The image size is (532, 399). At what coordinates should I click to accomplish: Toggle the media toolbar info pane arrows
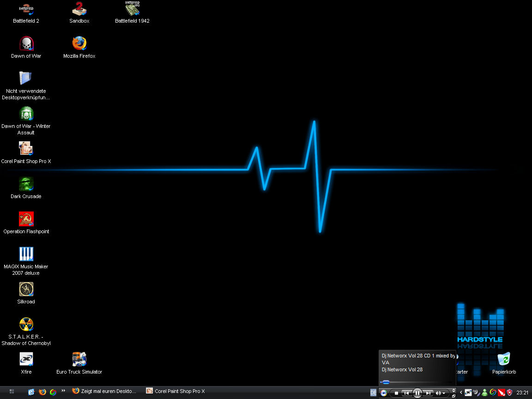point(453,390)
